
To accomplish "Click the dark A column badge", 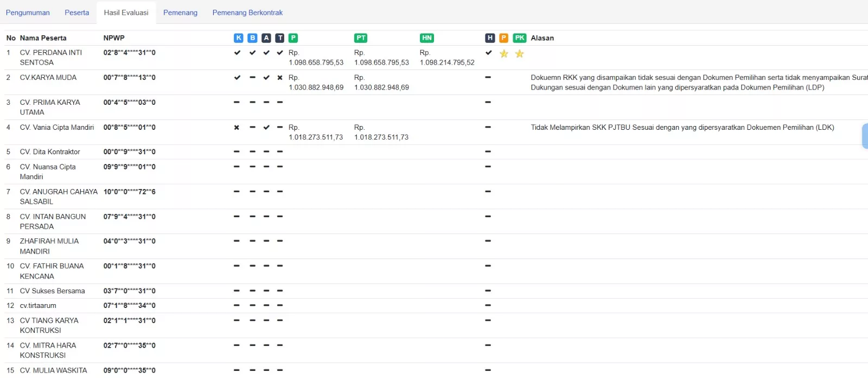I will click(x=266, y=38).
